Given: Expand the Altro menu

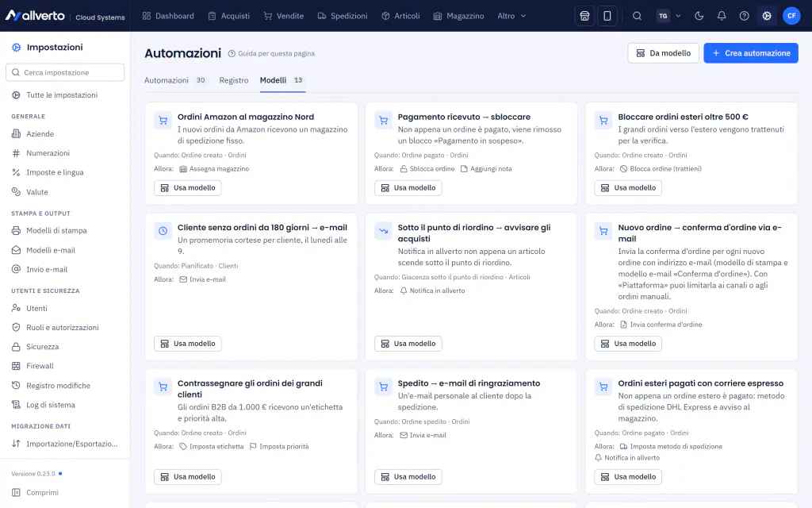Looking at the screenshot, I should (511, 16).
